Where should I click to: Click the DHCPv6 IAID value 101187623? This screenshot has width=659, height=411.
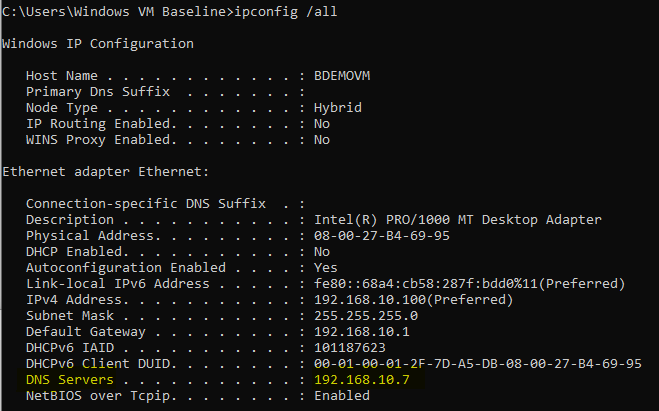pos(350,348)
